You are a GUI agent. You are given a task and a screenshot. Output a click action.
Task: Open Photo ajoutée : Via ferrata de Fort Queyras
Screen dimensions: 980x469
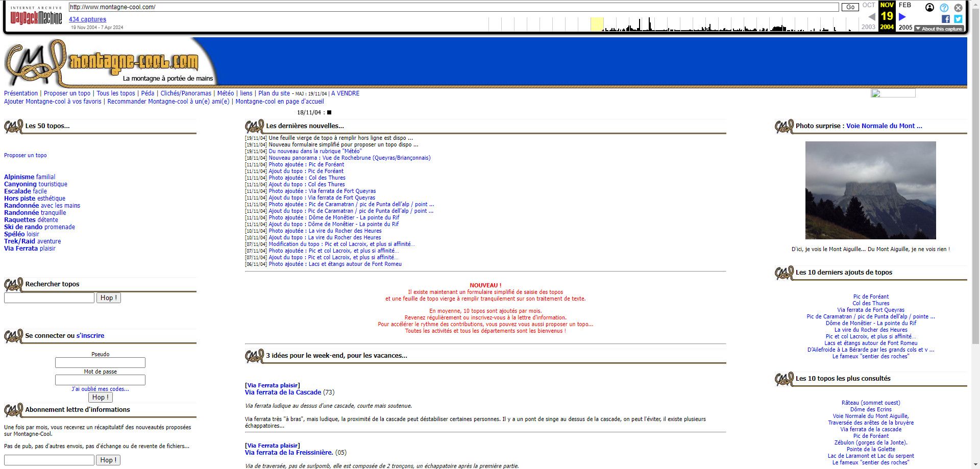coord(322,191)
